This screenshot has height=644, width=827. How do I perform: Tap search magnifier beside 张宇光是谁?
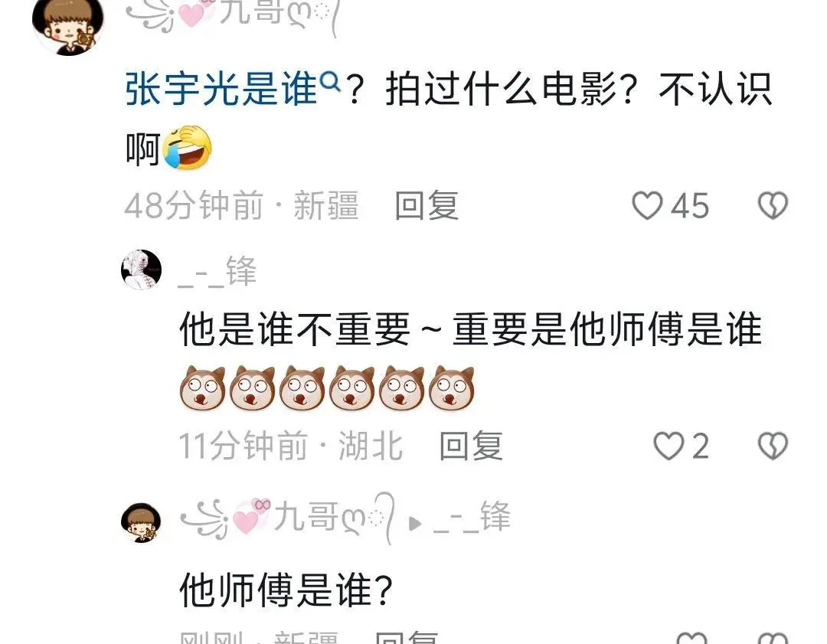pyautogui.click(x=331, y=82)
